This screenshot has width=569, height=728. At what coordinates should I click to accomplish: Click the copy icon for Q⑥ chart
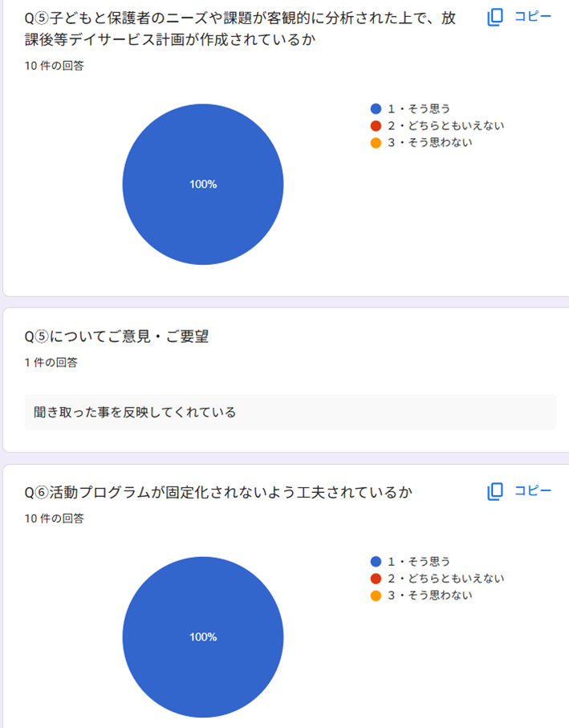tap(495, 491)
